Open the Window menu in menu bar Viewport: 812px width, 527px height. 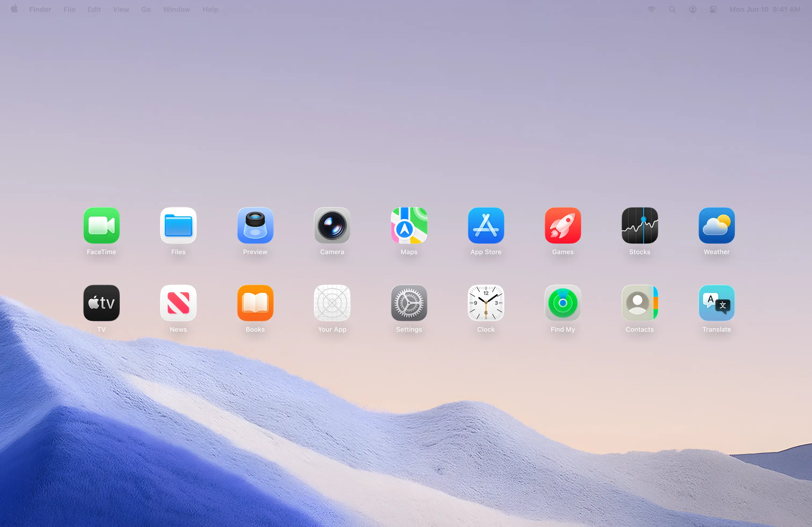click(x=176, y=10)
